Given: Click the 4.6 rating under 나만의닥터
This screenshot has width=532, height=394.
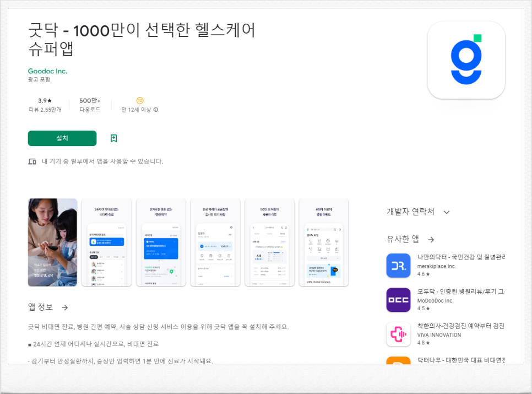Looking at the screenshot, I should coord(424,274).
